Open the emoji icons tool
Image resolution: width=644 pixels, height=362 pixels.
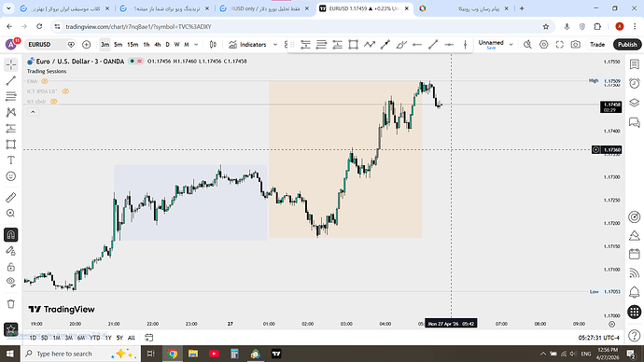coord(11,176)
